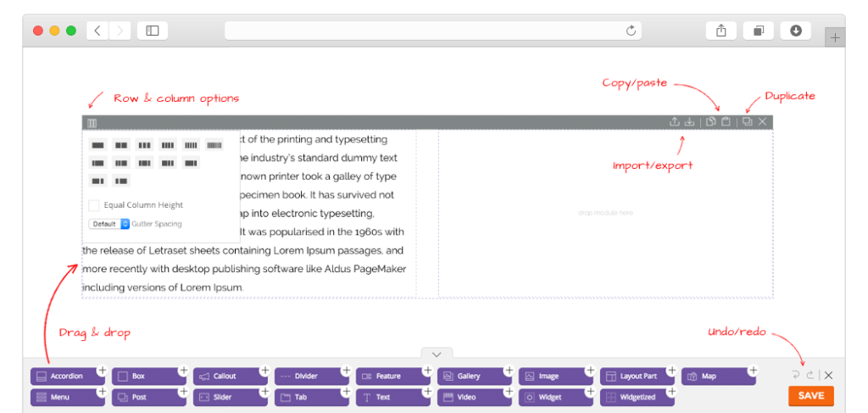
Task: Click the redo arrow icon
Action: [x=810, y=376]
